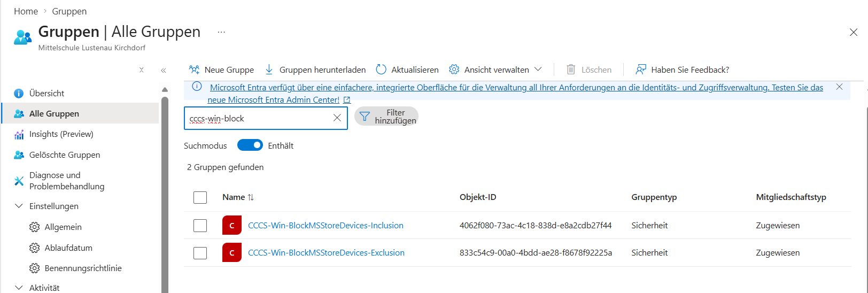Open the ellipsis menu beside Alle Gruppen title

pyautogui.click(x=221, y=32)
